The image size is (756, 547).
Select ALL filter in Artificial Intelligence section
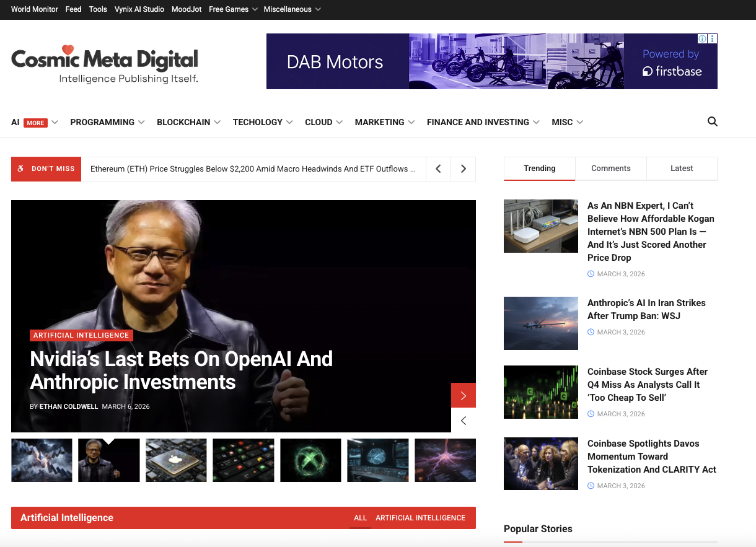(361, 518)
